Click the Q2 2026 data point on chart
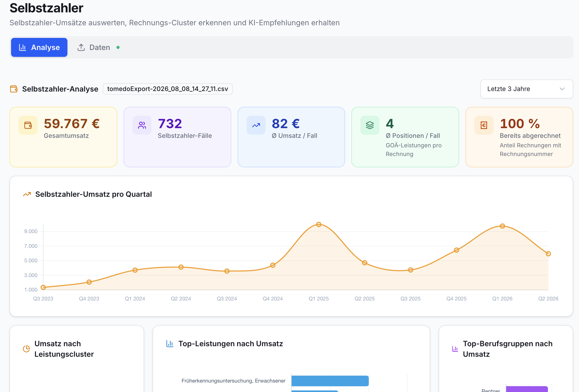This screenshot has width=579, height=392. point(548,254)
